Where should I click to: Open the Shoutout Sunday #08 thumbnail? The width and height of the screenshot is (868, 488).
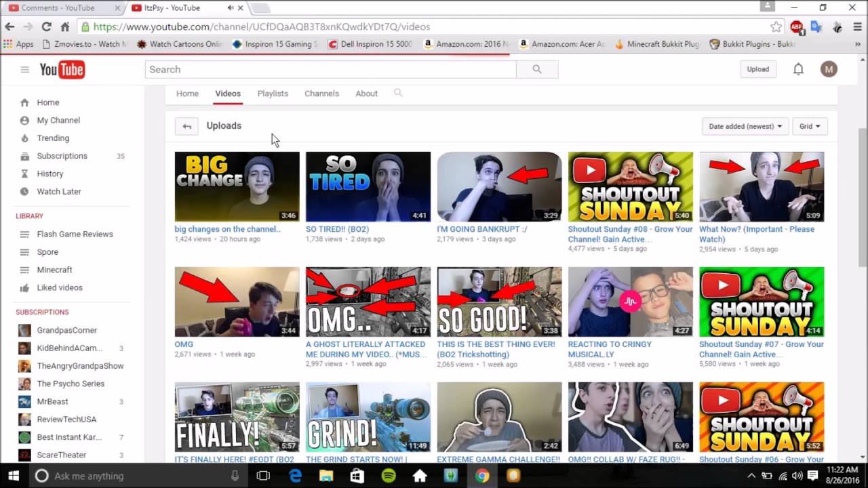coord(630,186)
